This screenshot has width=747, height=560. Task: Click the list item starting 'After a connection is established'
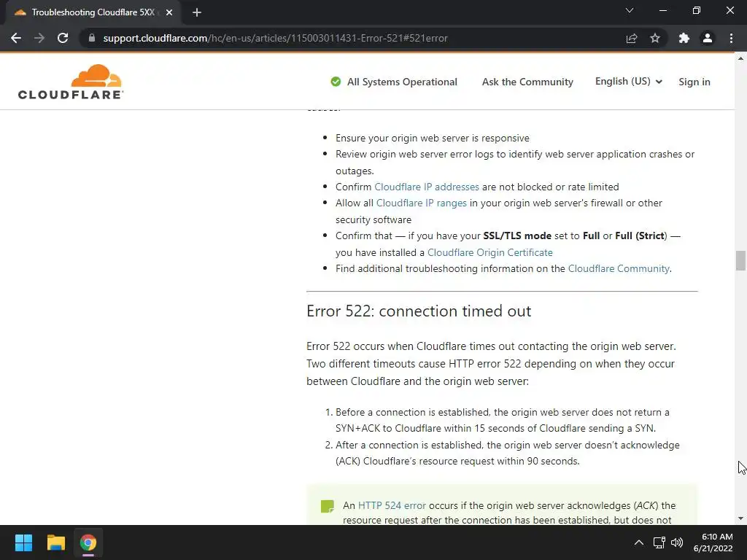click(x=508, y=453)
